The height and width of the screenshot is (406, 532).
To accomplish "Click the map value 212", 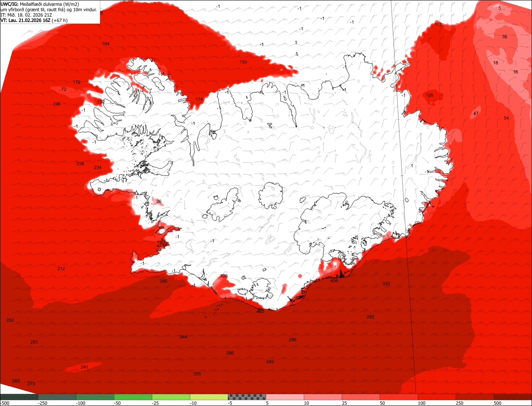I will click(61, 269).
